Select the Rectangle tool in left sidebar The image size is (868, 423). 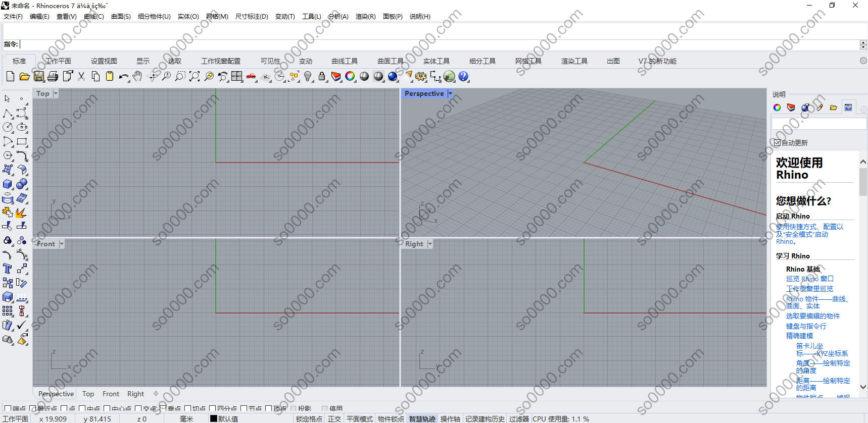pos(22,141)
